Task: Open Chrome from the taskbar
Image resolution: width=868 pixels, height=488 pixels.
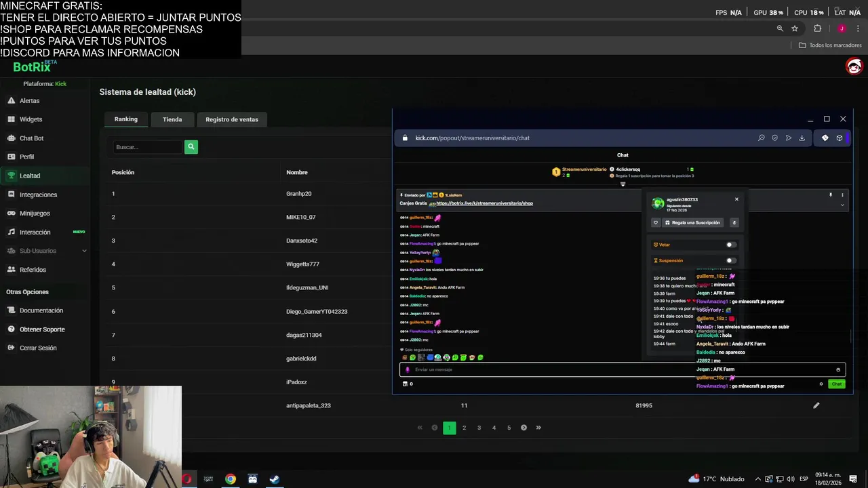Action: point(231,479)
